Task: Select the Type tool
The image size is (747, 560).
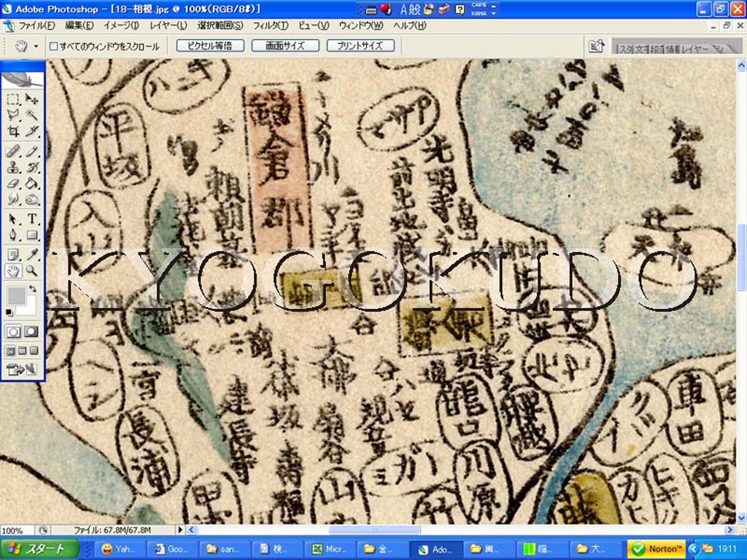Action: [31, 219]
